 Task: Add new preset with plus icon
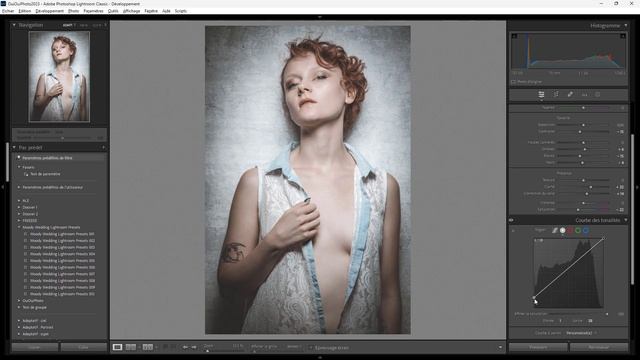pyautogui.click(x=103, y=148)
